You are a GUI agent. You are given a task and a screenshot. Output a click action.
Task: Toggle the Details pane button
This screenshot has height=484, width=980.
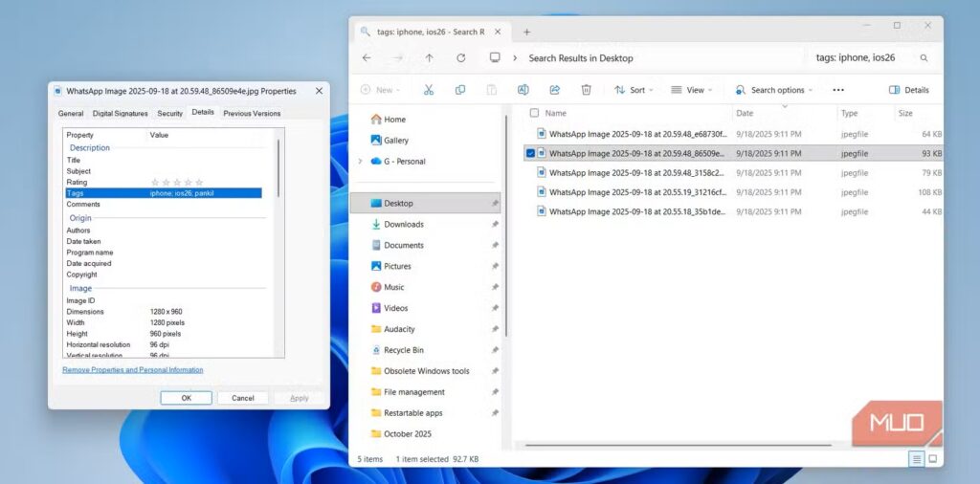tap(908, 90)
